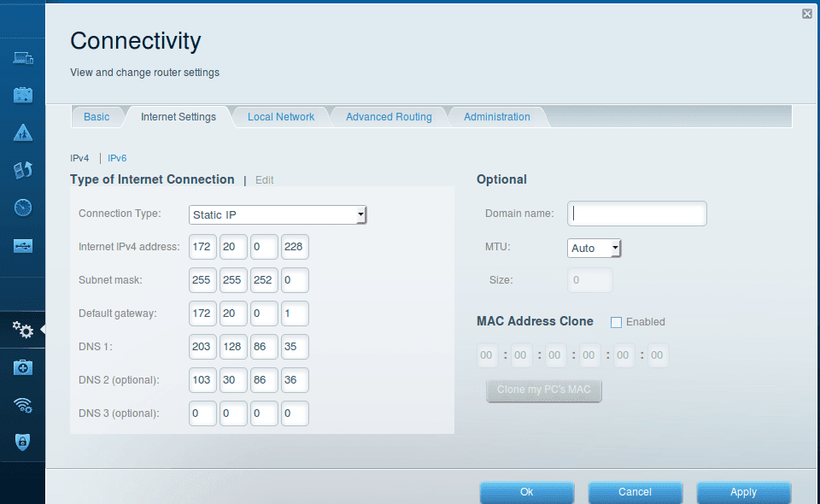Screen dimensions: 820x504
Task: Open the Advanced Routing tab
Action: point(389,116)
